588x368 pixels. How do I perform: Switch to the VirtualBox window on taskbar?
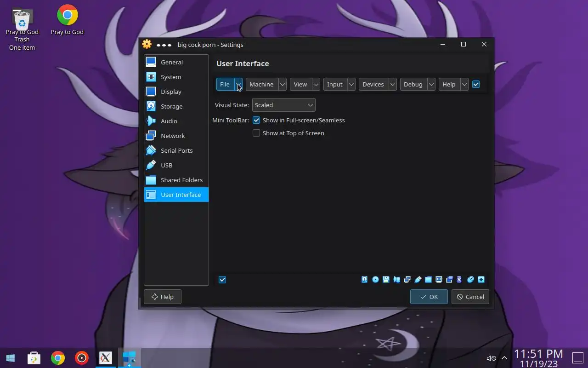pyautogui.click(x=130, y=358)
